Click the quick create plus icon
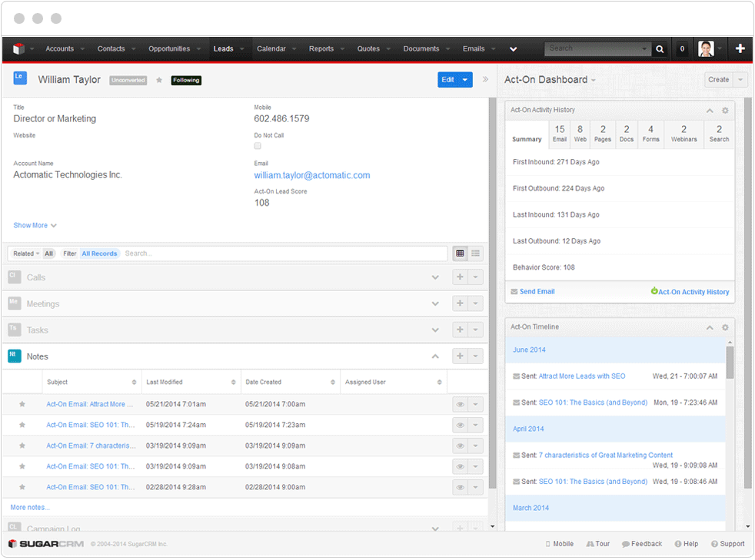The width and height of the screenshot is (755, 560). 740,48
